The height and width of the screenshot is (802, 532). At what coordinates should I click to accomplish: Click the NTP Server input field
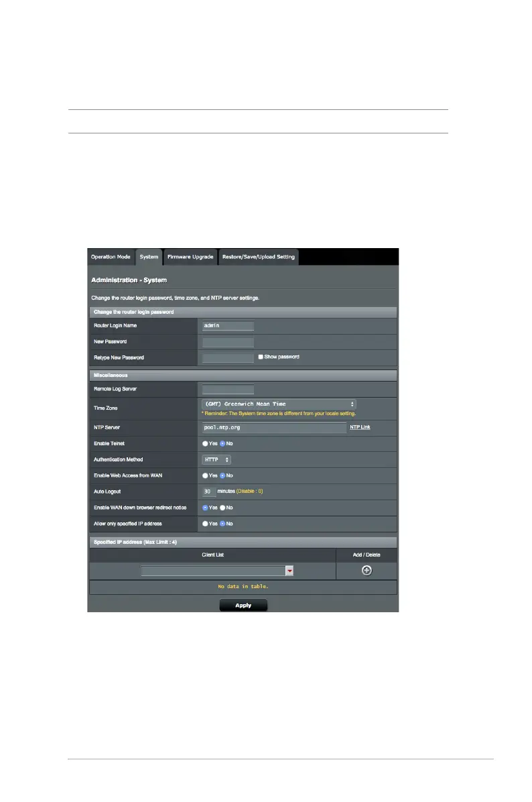274,428
